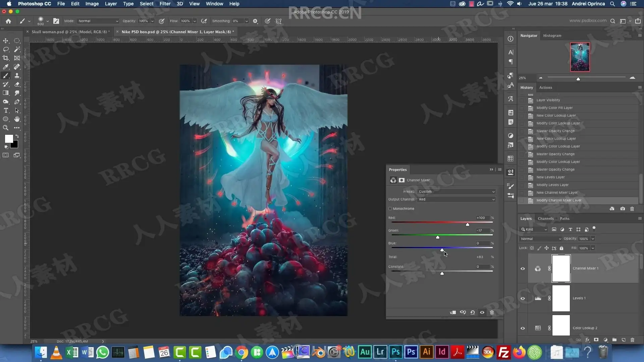
Task: Select the Clone Stamp tool
Action: click(17, 75)
